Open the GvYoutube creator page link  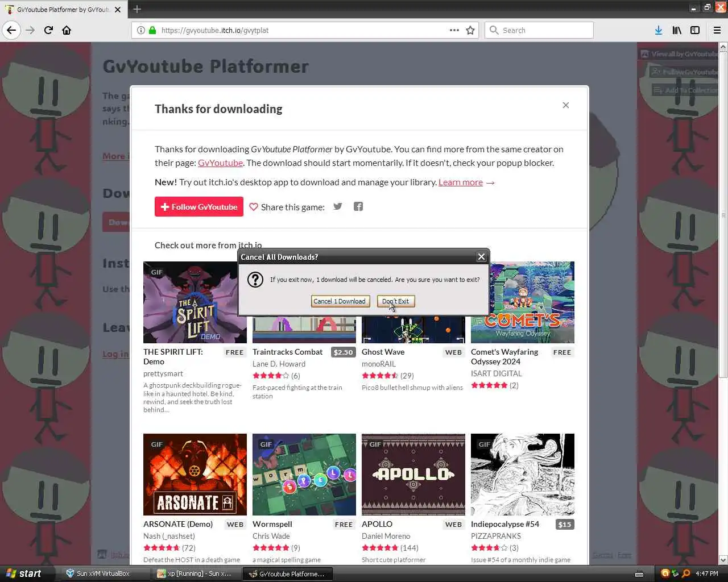[220, 163]
